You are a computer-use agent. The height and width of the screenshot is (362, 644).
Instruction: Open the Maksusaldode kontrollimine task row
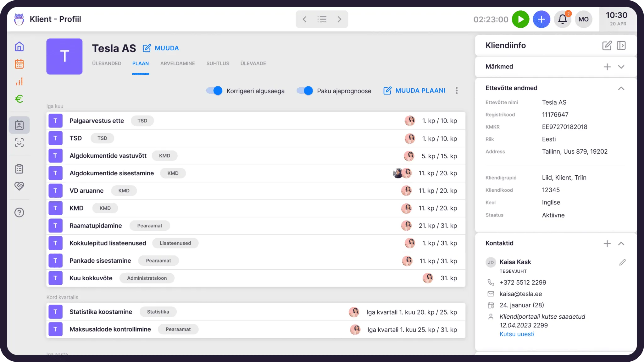click(x=256, y=329)
